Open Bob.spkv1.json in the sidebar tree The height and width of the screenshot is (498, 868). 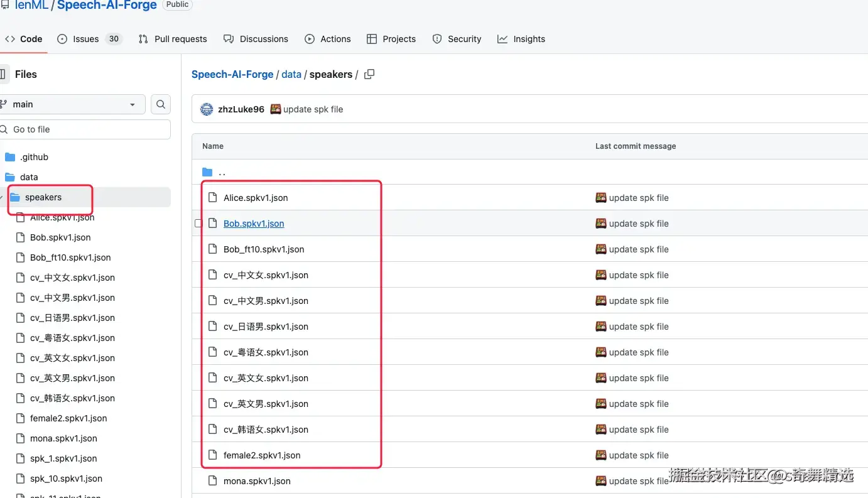click(60, 237)
